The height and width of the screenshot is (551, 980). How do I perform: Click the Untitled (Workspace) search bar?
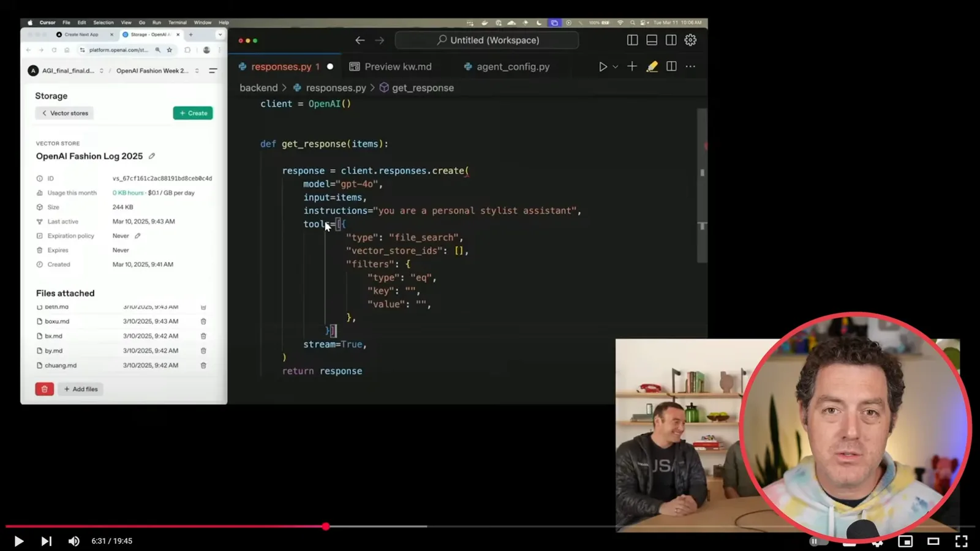pos(487,40)
